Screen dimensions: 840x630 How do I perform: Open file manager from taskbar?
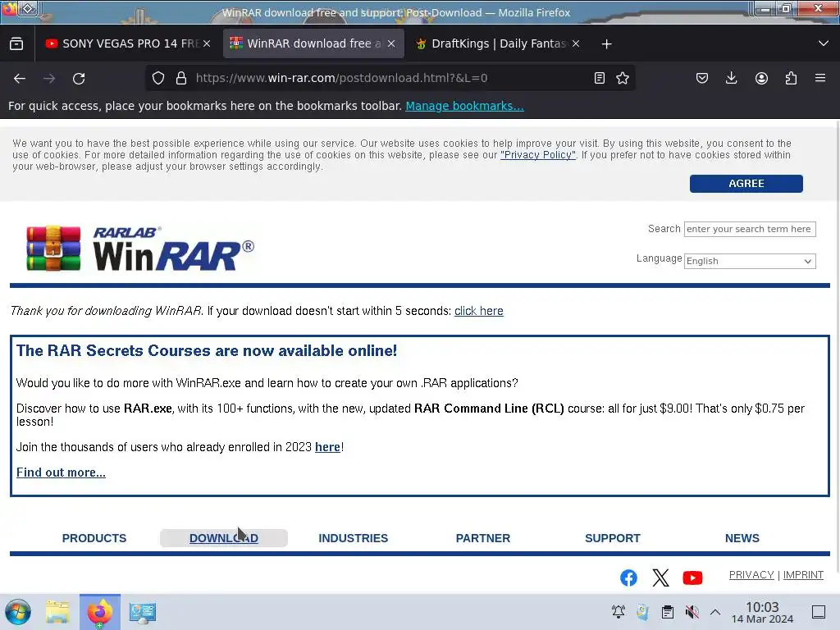(57, 612)
